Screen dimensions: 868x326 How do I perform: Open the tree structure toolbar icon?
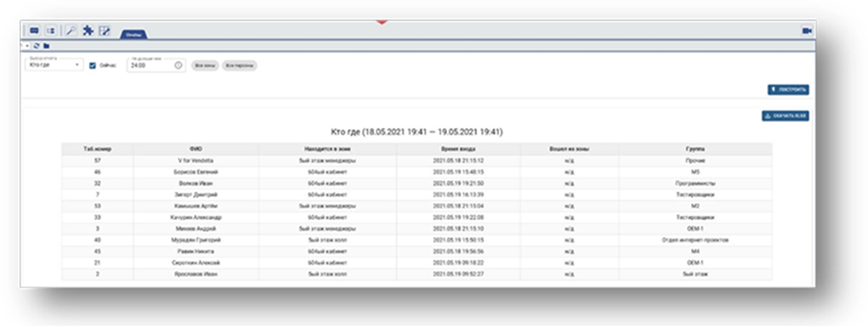(x=51, y=31)
